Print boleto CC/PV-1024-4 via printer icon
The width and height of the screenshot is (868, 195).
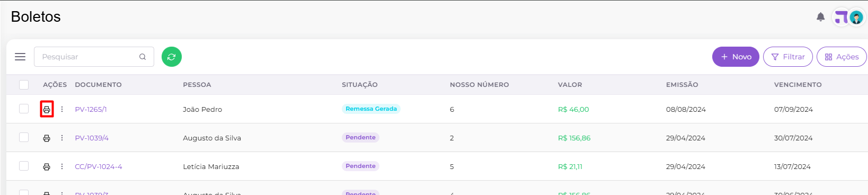pos(47,166)
